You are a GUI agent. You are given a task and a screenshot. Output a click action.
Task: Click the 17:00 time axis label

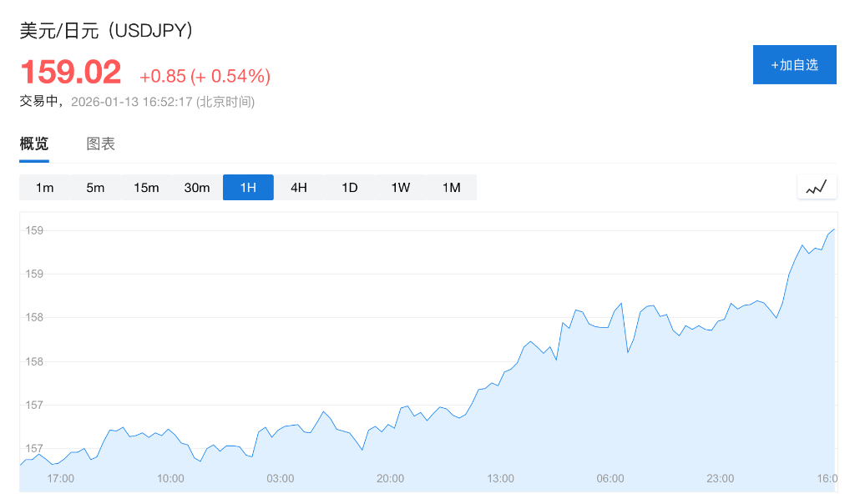(60, 479)
